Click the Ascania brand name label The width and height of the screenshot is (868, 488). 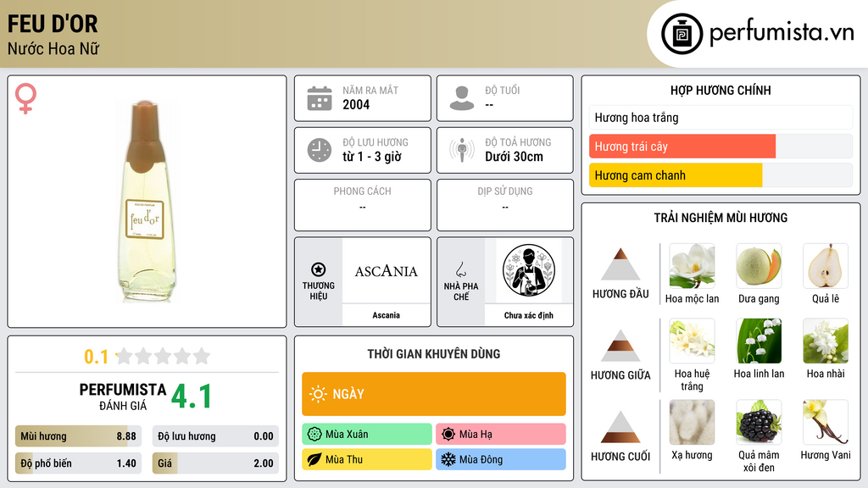point(386,315)
